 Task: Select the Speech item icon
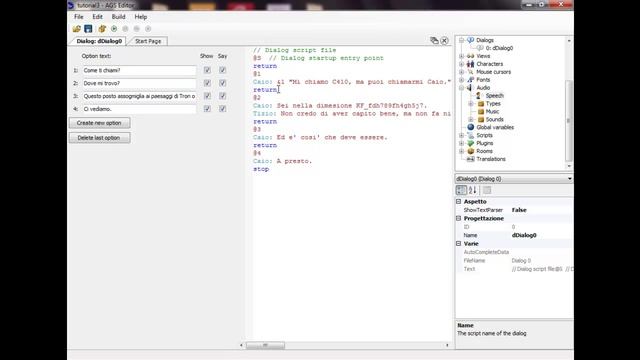click(x=480, y=96)
